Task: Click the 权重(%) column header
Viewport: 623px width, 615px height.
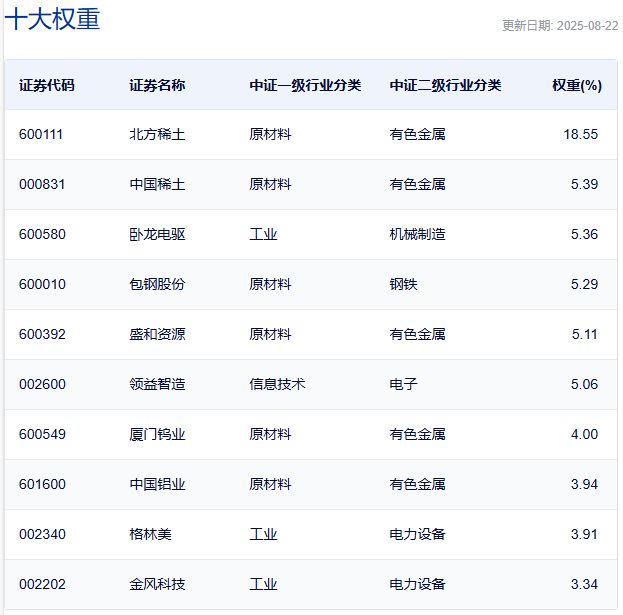Action: tap(576, 85)
